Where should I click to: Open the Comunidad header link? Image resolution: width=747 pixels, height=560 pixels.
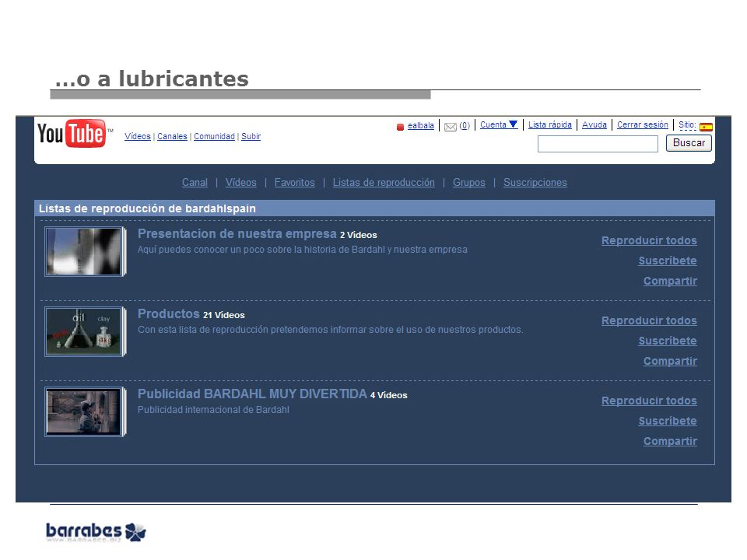pos(214,136)
